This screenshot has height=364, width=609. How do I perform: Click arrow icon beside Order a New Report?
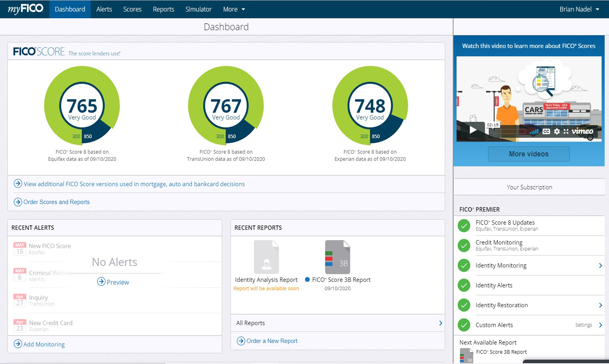point(241,341)
